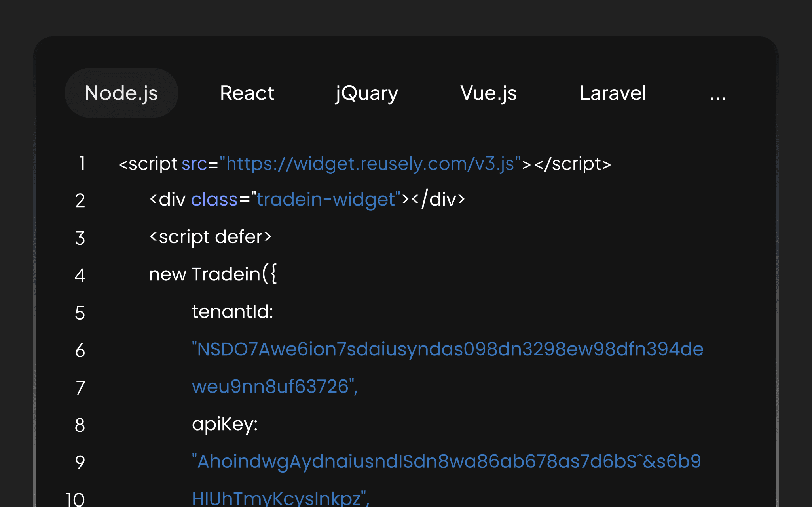Click line number 4 in gutter
812x507 pixels.
(x=80, y=275)
